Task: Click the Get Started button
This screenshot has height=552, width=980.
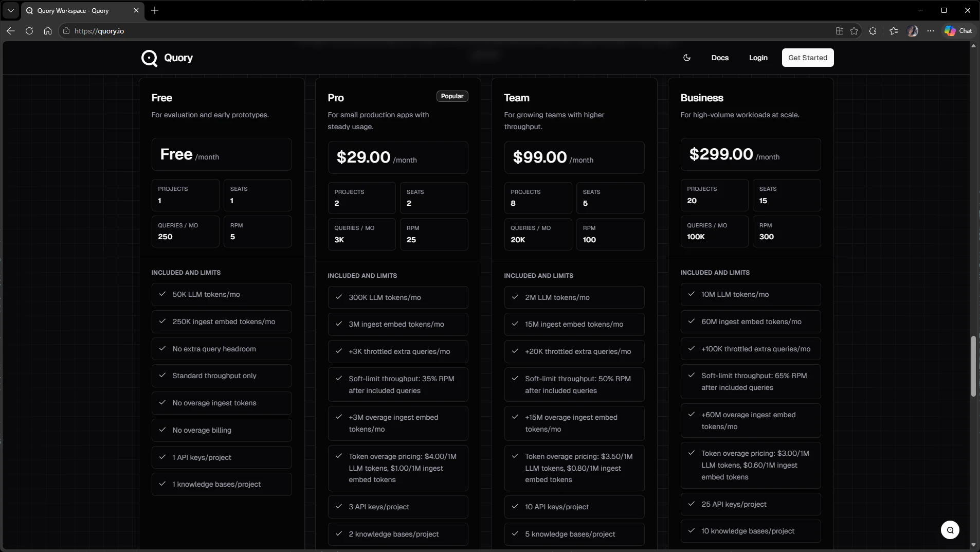Action: (x=808, y=58)
